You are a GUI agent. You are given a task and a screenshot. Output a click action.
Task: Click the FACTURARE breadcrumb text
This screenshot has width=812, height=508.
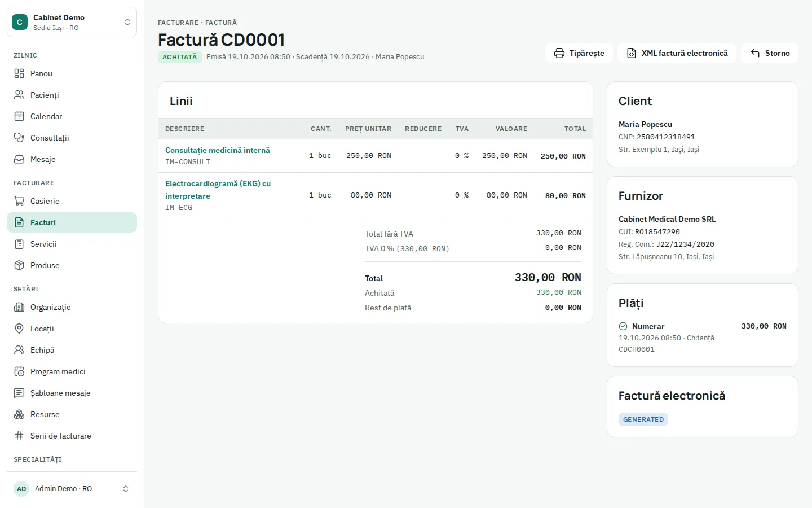pos(178,23)
